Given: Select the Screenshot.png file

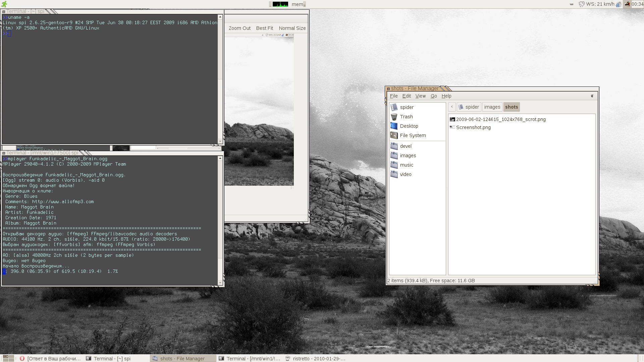Looking at the screenshot, I should [x=470, y=127].
